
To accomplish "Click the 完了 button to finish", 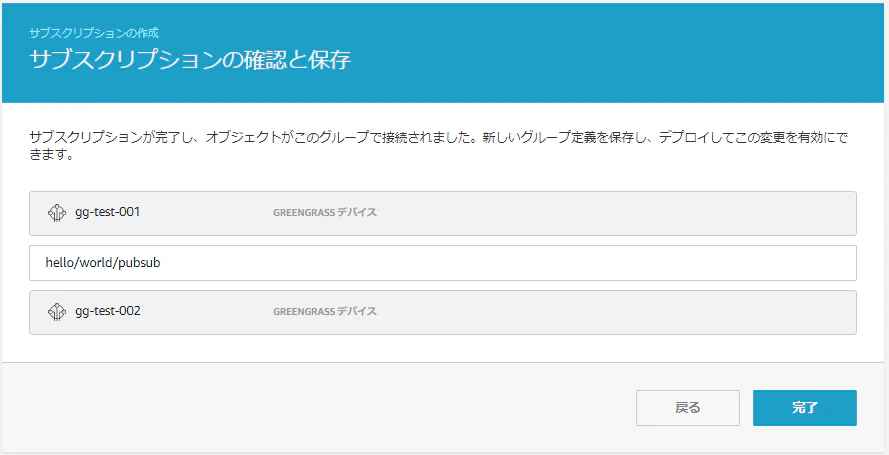I will (x=804, y=407).
